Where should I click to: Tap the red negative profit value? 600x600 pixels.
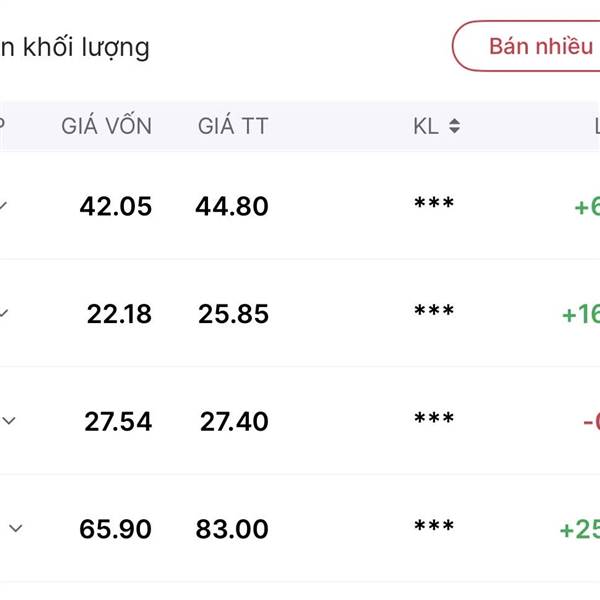[x=590, y=422]
